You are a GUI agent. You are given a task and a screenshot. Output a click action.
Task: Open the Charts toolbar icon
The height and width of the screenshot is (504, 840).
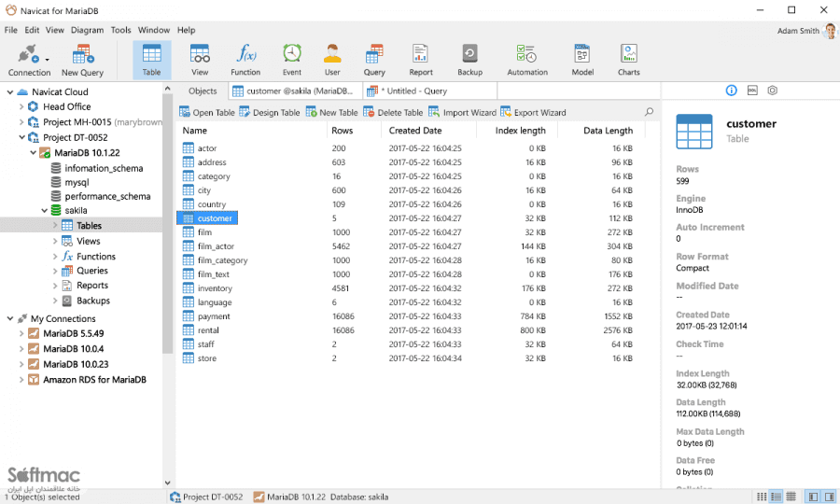pyautogui.click(x=628, y=60)
